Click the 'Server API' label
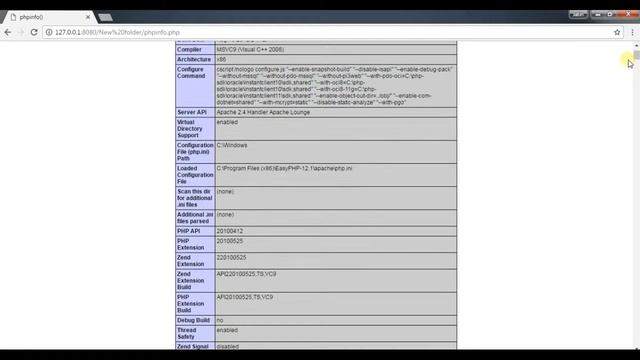 pos(192,112)
